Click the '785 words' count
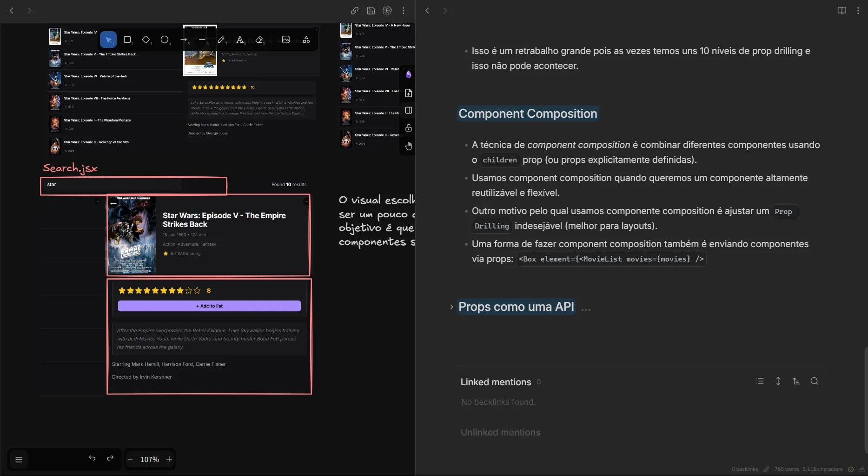This screenshot has height=476, width=868. pyautogui.click(x=787, y=469)
